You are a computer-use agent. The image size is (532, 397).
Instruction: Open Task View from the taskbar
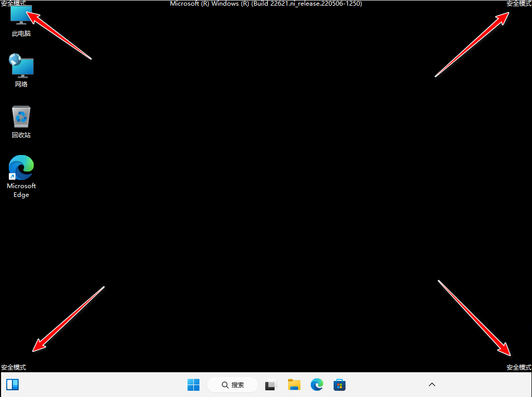[271, 385]
